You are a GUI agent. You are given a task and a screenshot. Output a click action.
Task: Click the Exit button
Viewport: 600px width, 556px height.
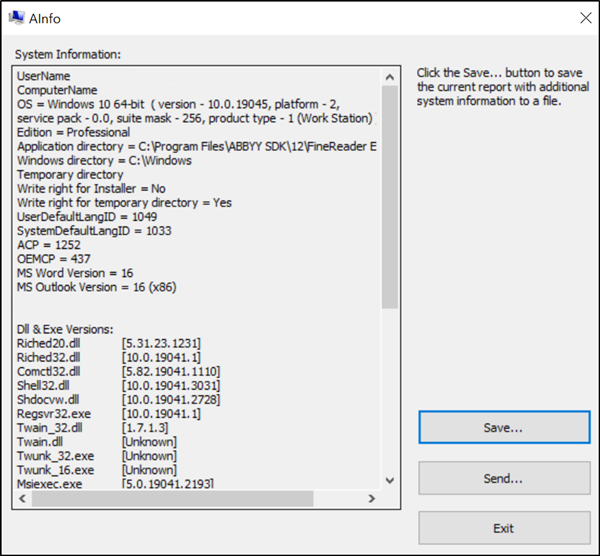tap(504, 528)
